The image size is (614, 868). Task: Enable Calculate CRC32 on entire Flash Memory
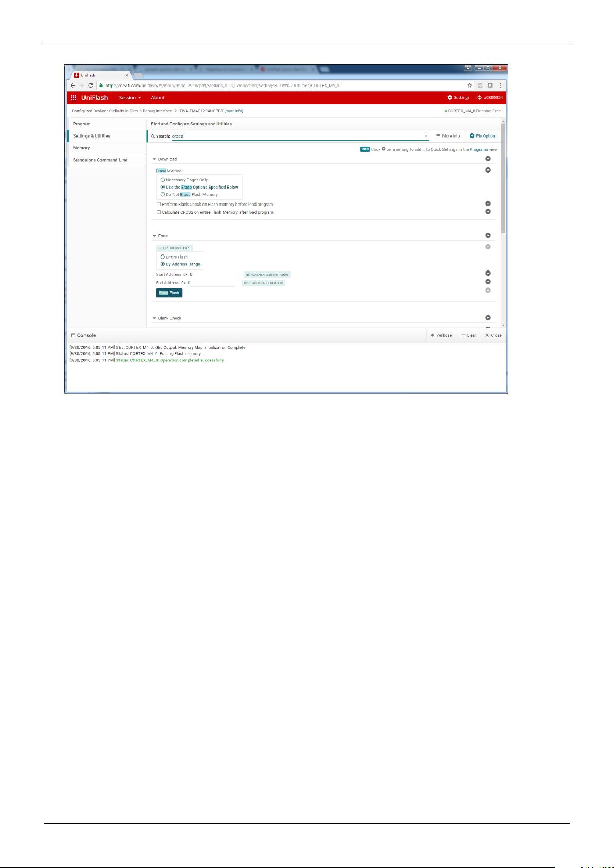(x=158, y=212)
